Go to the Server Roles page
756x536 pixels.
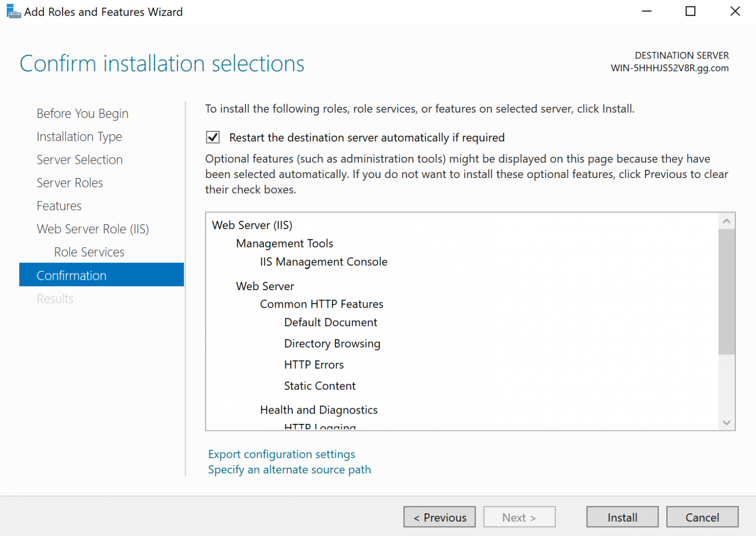[69, 182]
